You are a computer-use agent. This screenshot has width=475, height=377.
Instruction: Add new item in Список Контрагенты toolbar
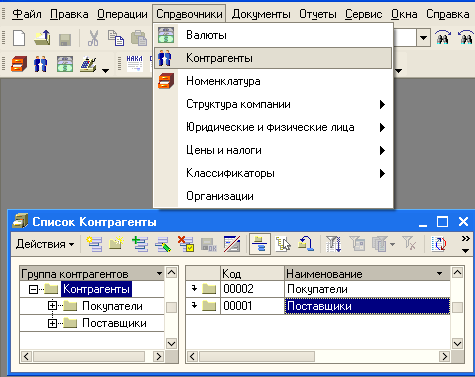pyautogui.click(x=94, y=244)
